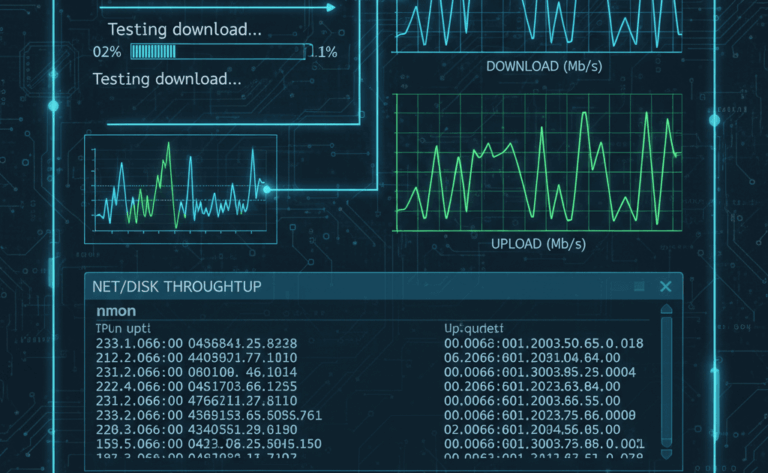Select row 233.2.066:00 4369153.65.5055.761
The width and height of the screenshot is (768, 473).
pyautogui.click(x=209, y=415)
